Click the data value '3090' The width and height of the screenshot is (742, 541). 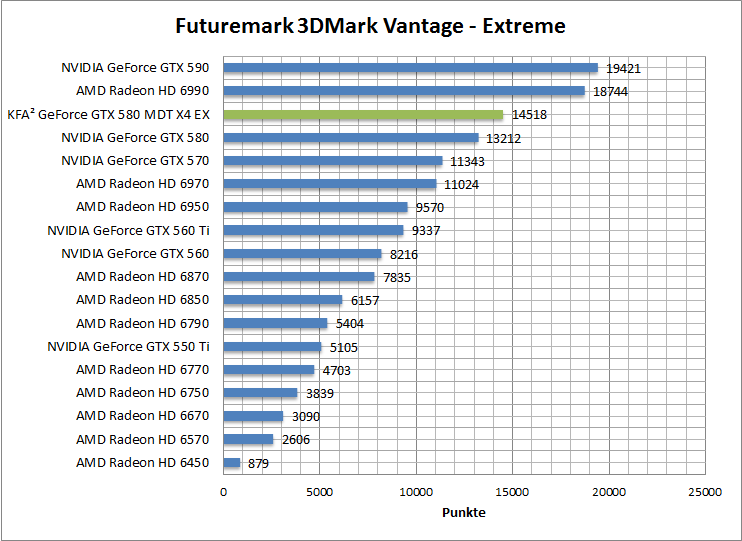tap(306, 416)
